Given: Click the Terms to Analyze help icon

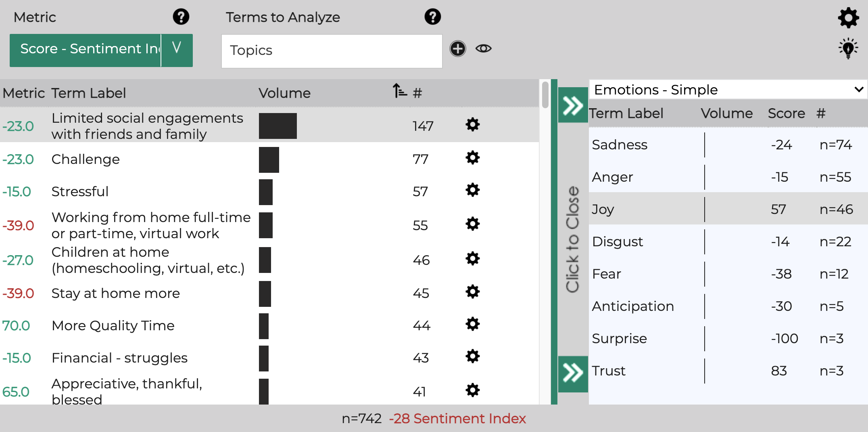Looking at the screenshot, I should tap(432, 17).
